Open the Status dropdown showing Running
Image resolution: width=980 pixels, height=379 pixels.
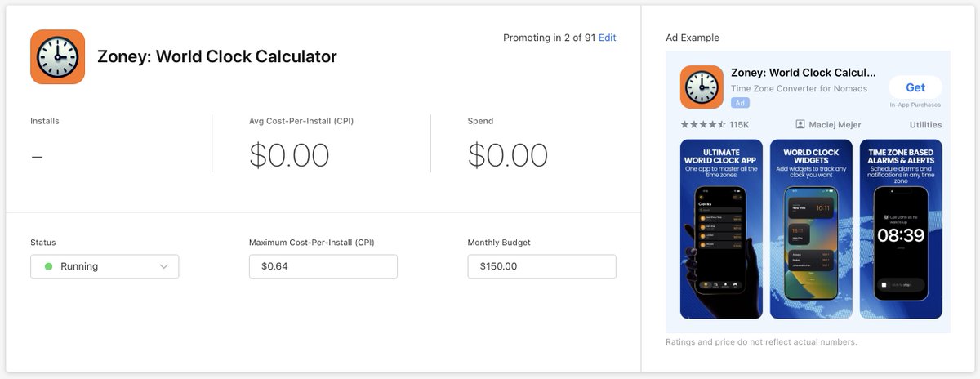pos(105,266)
